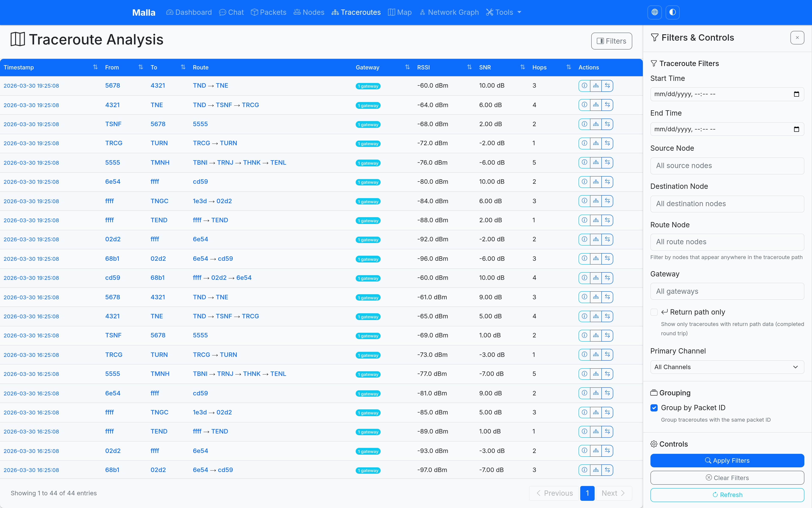Open info icon in 16:25:08 4321 to TNE row
Image resolution: width=812 pixels, height=508 pixels.
click(x=584, y=316)
